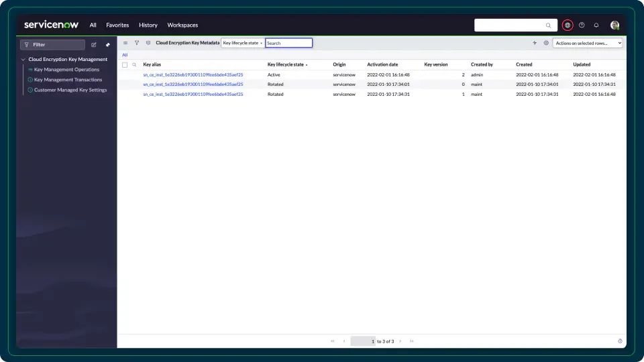Open Key Management Transactions module
This screenshot has width=644, height=362.
tap(68, 80)
